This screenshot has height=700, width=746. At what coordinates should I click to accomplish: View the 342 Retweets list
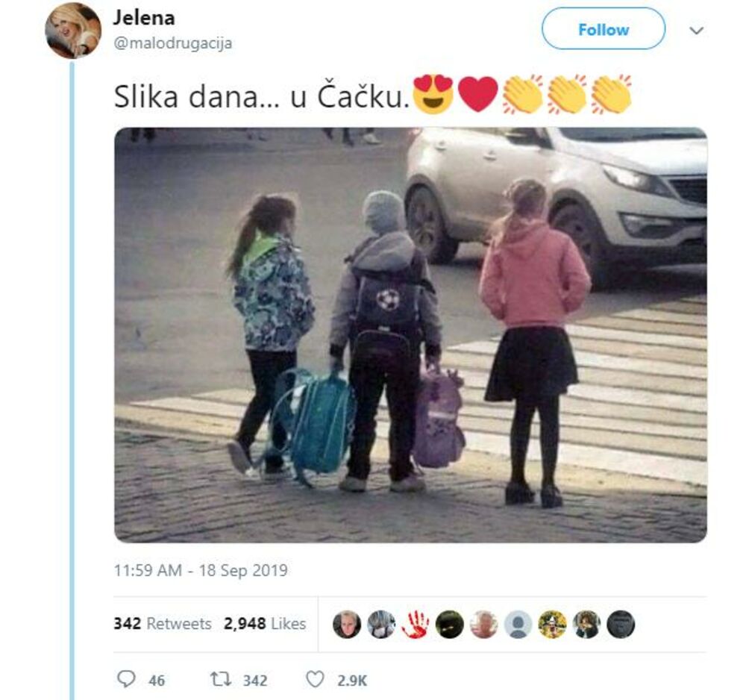pyautogui.click(x=162, y=623)
